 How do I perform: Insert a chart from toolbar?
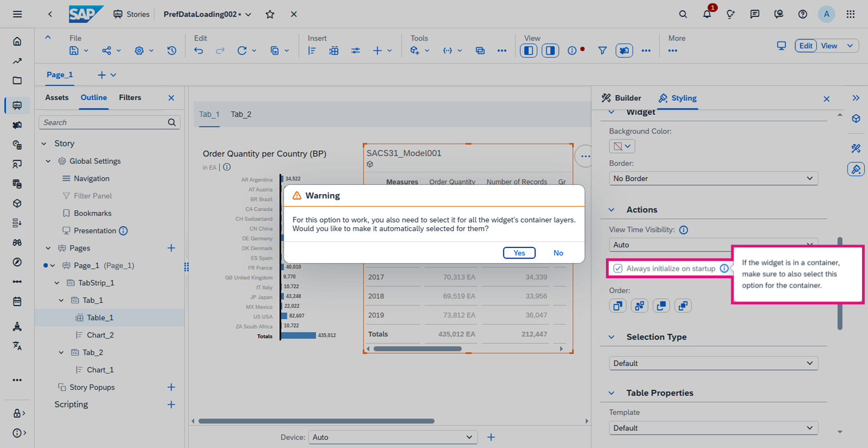coord(312,50)
